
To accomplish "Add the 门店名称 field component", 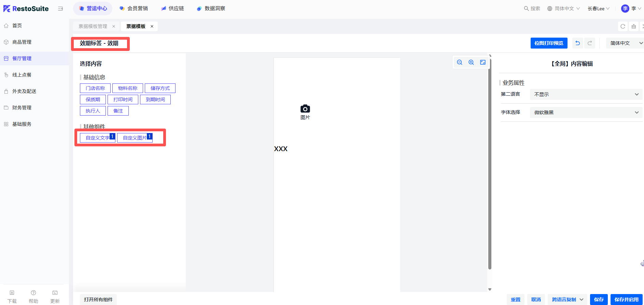I will (x=95, y=88).
